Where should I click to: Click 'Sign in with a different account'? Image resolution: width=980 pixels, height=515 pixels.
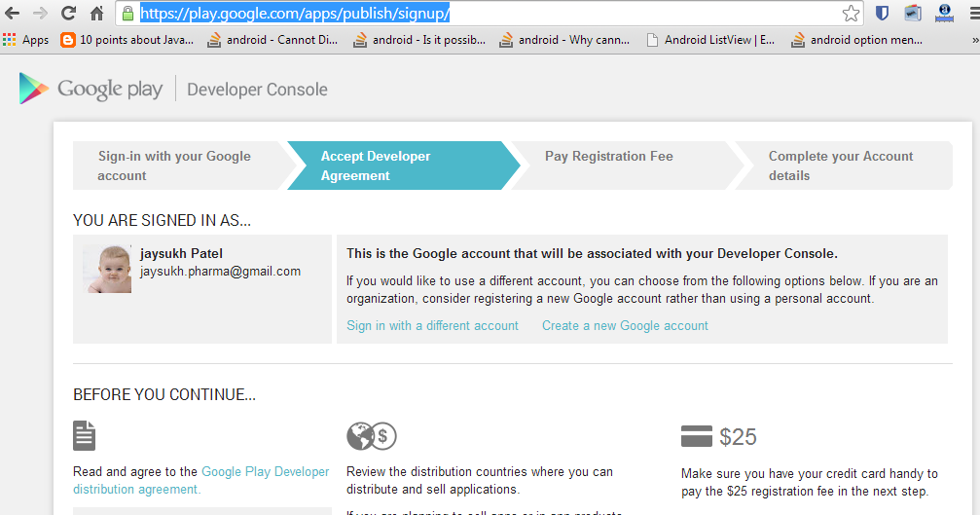(432, 325)
